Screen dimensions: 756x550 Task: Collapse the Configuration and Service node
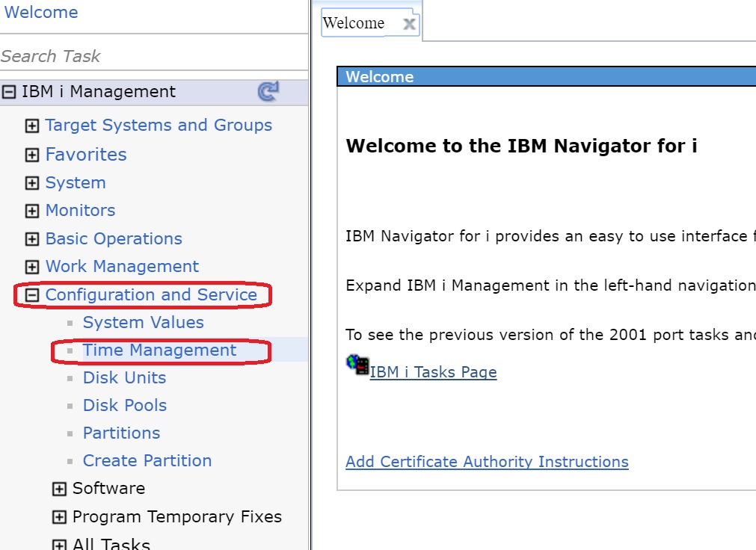pos(32,295)
